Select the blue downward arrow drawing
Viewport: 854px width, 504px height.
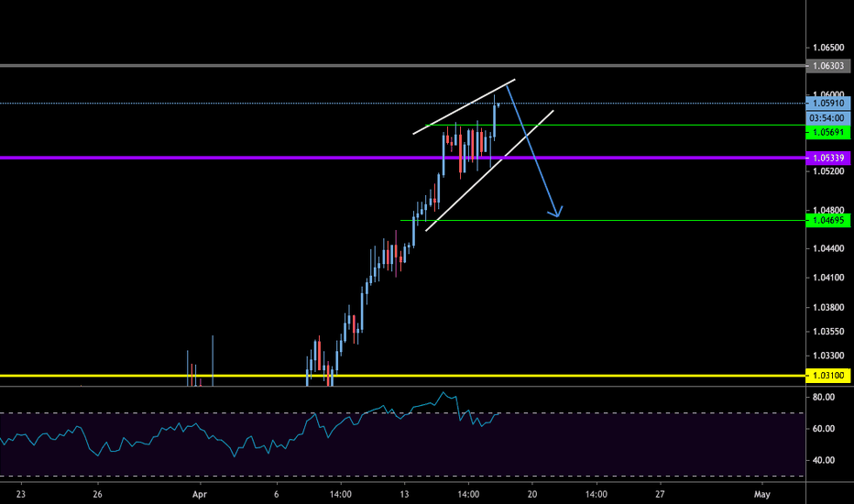532,148
